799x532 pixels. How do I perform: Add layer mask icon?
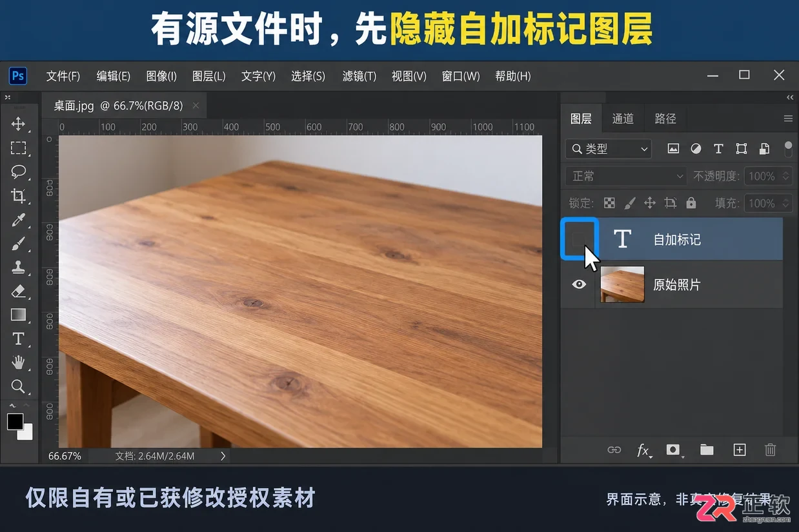coord(674,450)
